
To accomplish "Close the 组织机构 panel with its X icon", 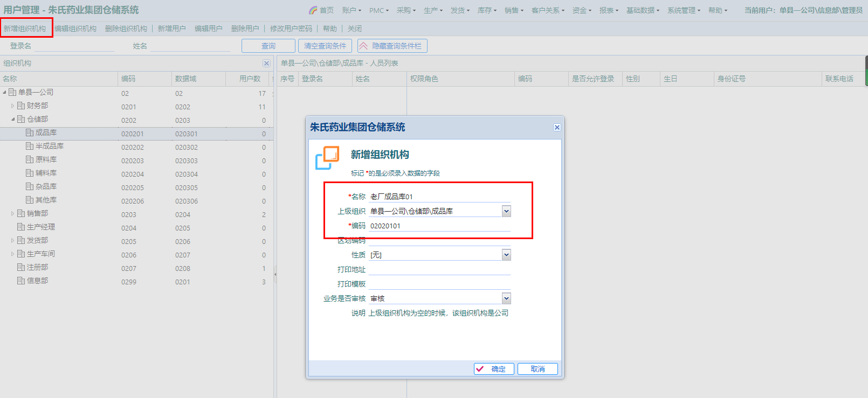I will tap(266, 64).
